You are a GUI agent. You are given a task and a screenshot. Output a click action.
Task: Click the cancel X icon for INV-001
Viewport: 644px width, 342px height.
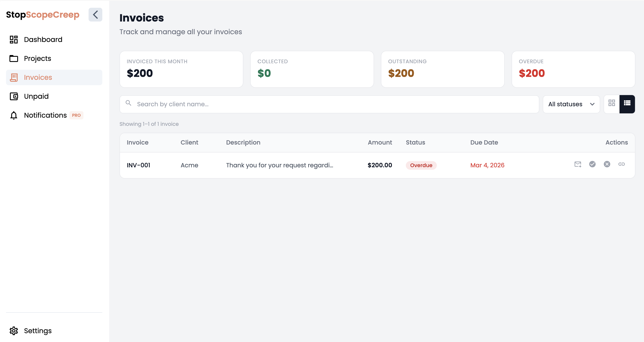pos(607,164)
